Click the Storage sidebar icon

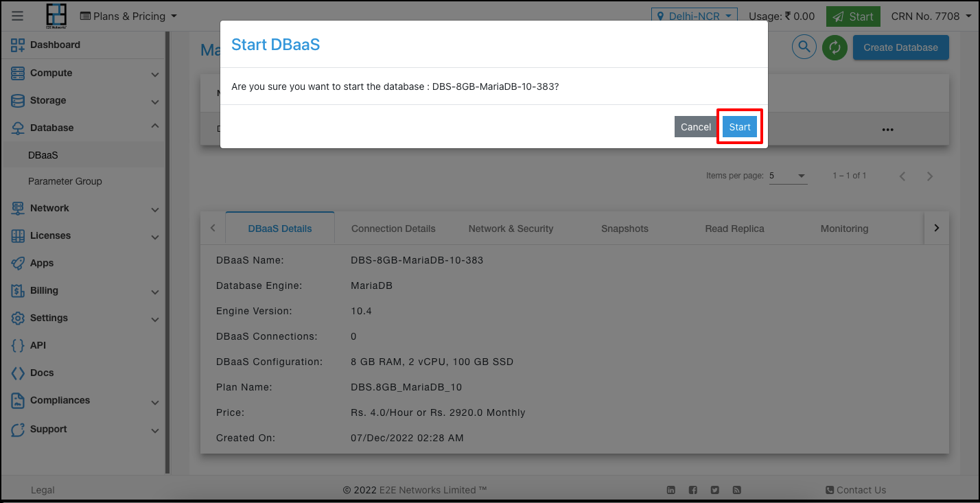click(18, 100)
